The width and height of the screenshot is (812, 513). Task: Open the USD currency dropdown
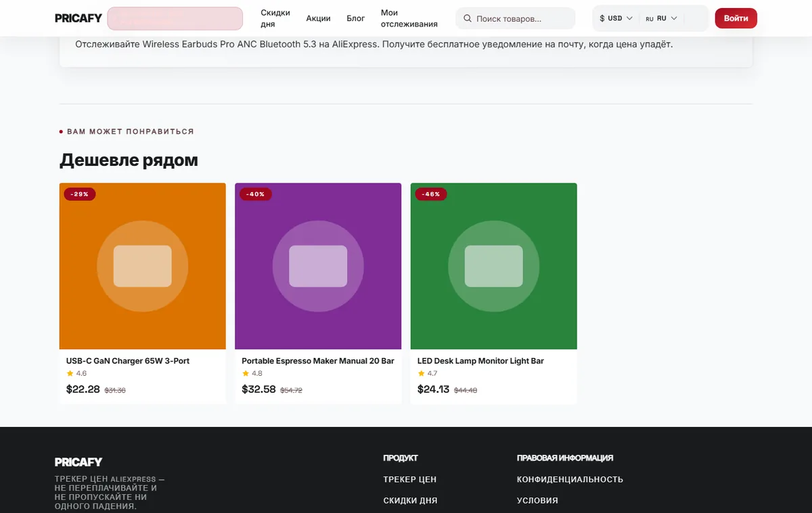[x=616, y=18]
